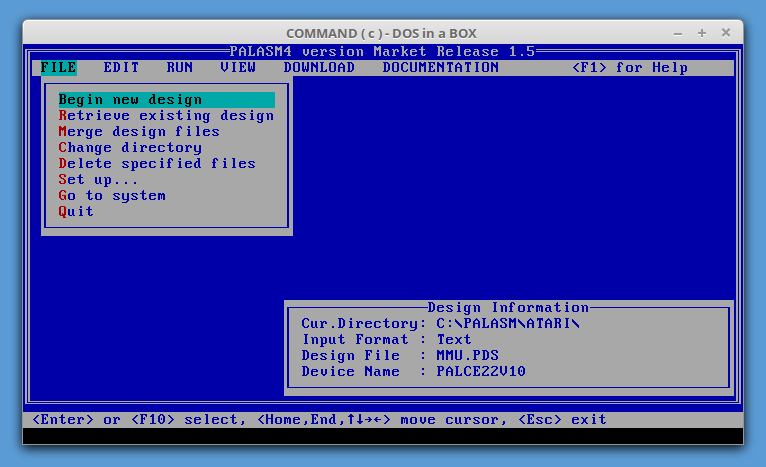This screenshot has height=467, width=766.
Task: Close the DOS in a BOX window
Action: (725, 33)
